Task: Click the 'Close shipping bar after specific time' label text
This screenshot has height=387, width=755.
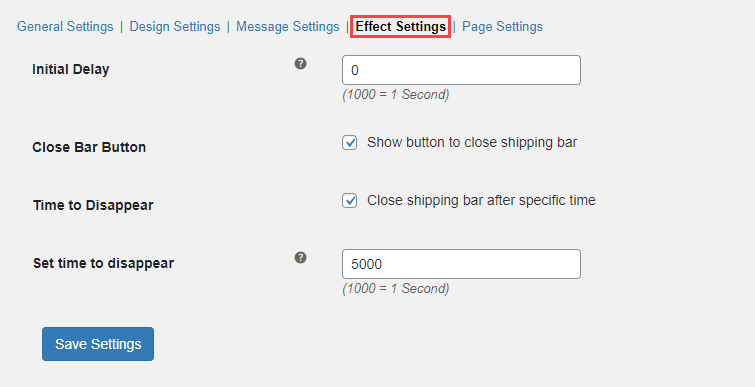Action: coord(481,200)
